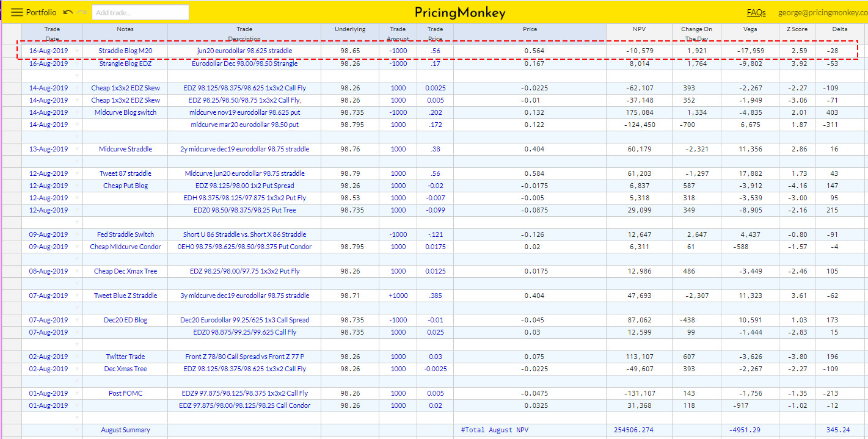Viewport: 868px width, 439px height.
Task: Select the Trade Date column header
Action: 53,34
